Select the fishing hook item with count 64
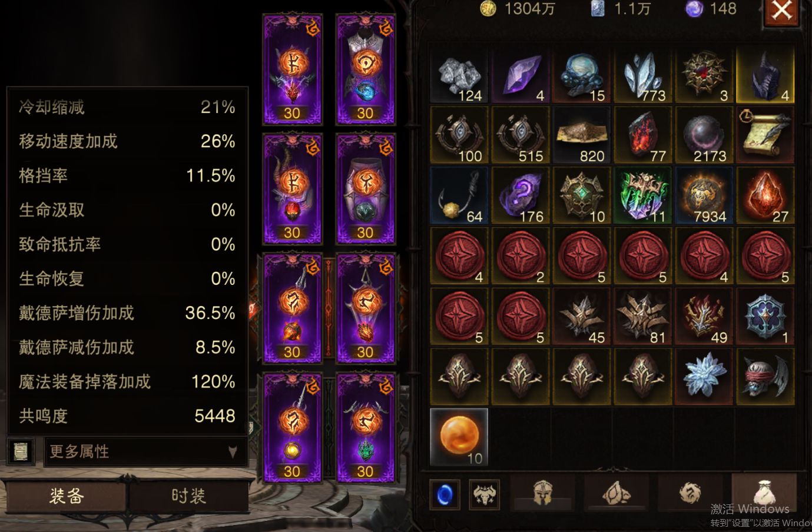 (x=459, y=196)
